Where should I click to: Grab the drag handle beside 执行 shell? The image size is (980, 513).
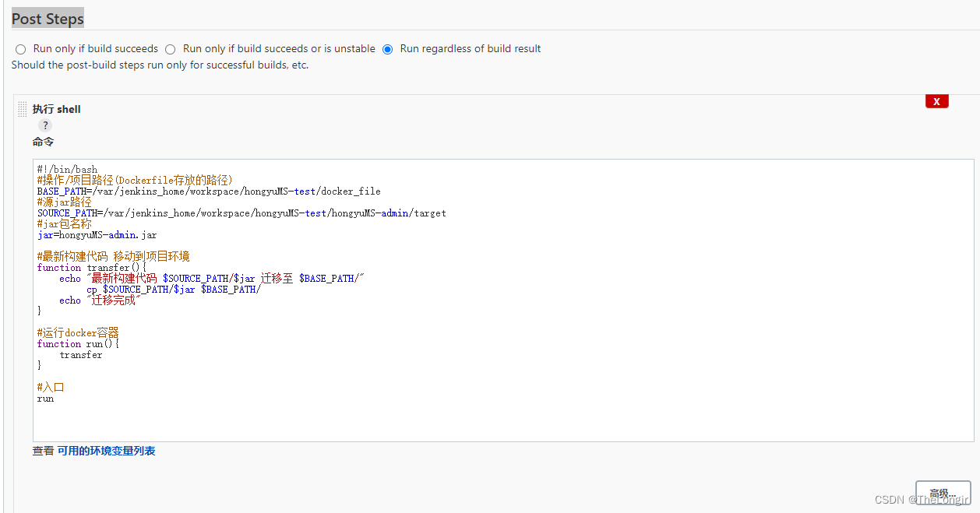23,110
